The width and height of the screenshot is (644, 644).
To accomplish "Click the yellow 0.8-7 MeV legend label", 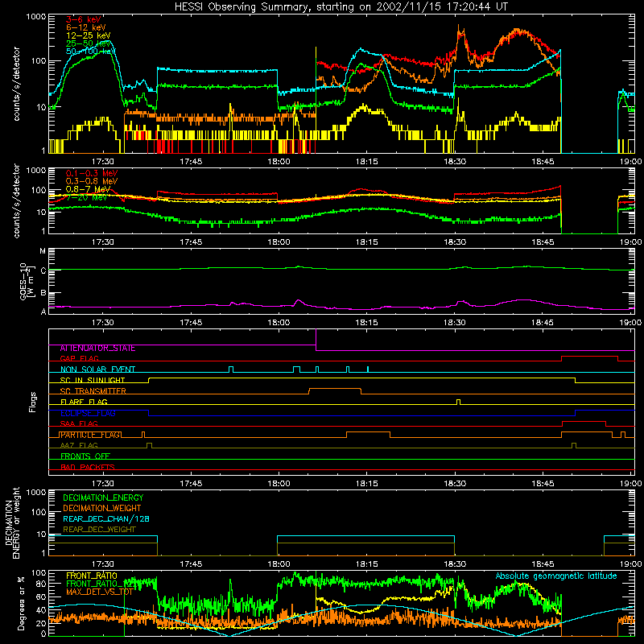I will click(88, 189).
